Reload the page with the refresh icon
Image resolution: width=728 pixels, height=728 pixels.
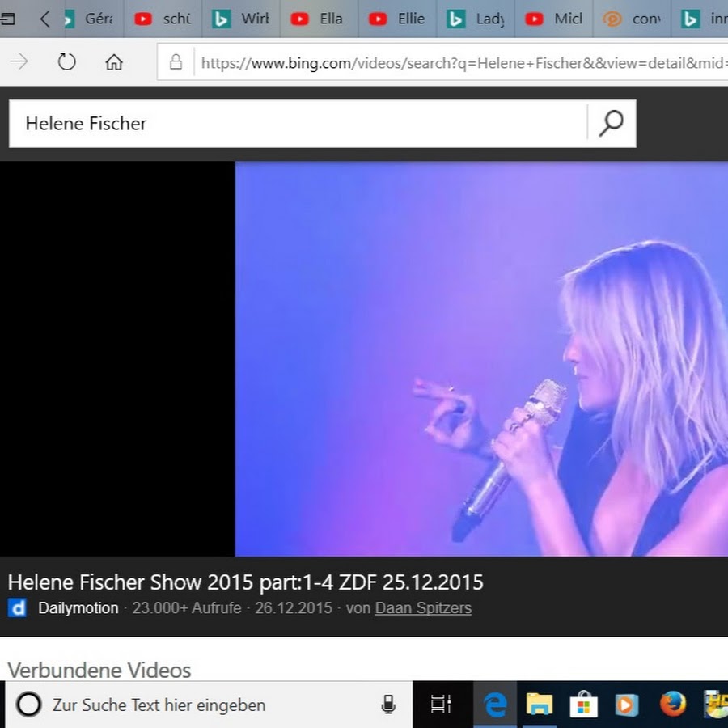pos(66,62)
